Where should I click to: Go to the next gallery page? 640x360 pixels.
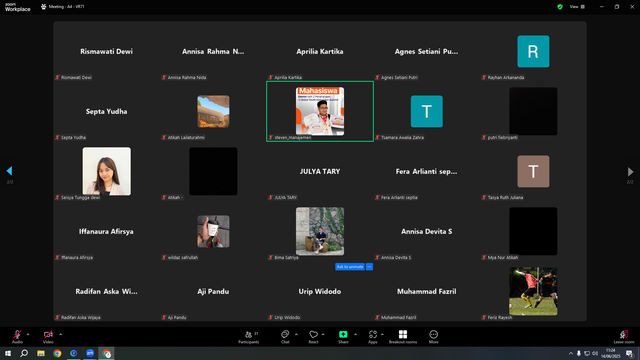coord(630,171)
